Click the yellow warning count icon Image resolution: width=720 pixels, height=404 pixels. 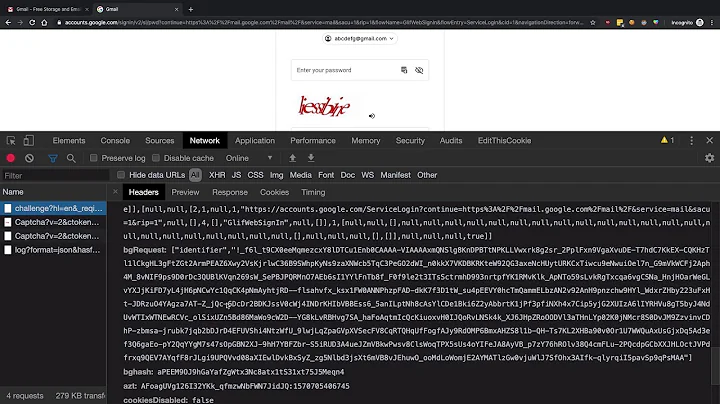click(667, 140)
